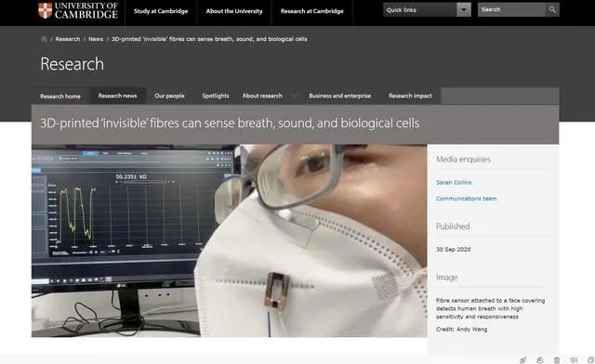Click the face mask fibre sensor image
Screen dimensions: 595x364
(230, 240)
